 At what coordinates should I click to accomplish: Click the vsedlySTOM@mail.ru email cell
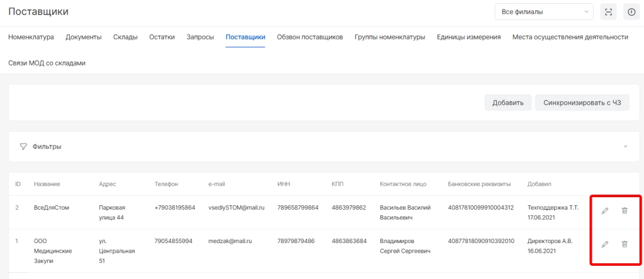pos(236,207)
